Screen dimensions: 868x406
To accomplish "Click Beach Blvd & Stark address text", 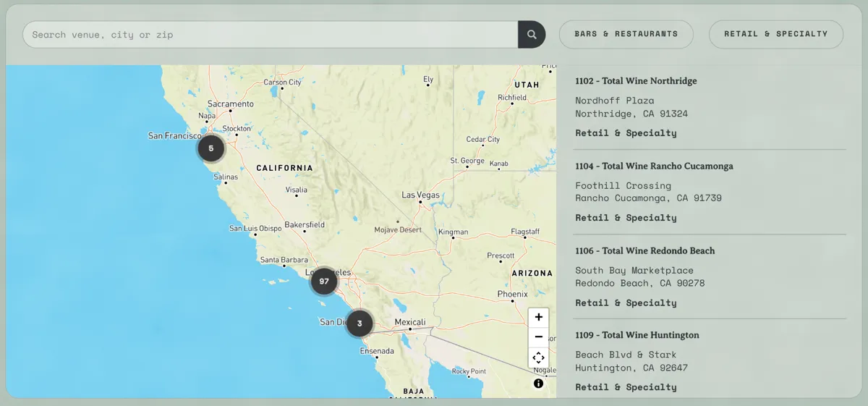I will pyautogui.click(x=626, y=355).
